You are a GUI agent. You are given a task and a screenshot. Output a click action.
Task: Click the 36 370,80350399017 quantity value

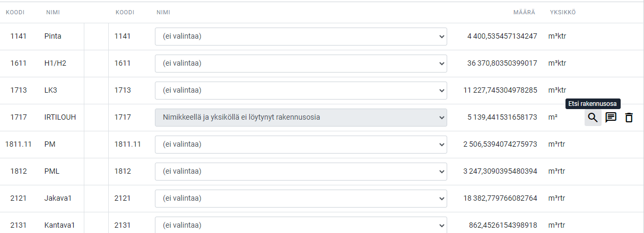click(502, 64)
